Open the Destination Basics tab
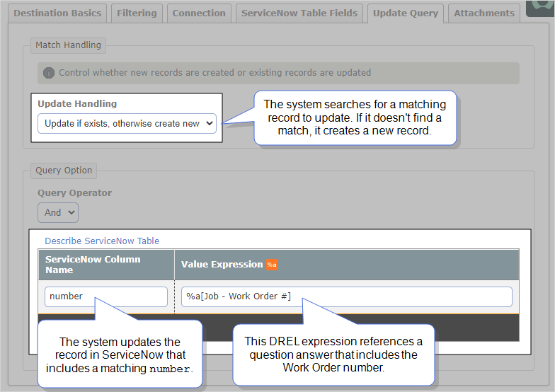The height and width of the screenshot is (392, 555). tap(57, 13)
